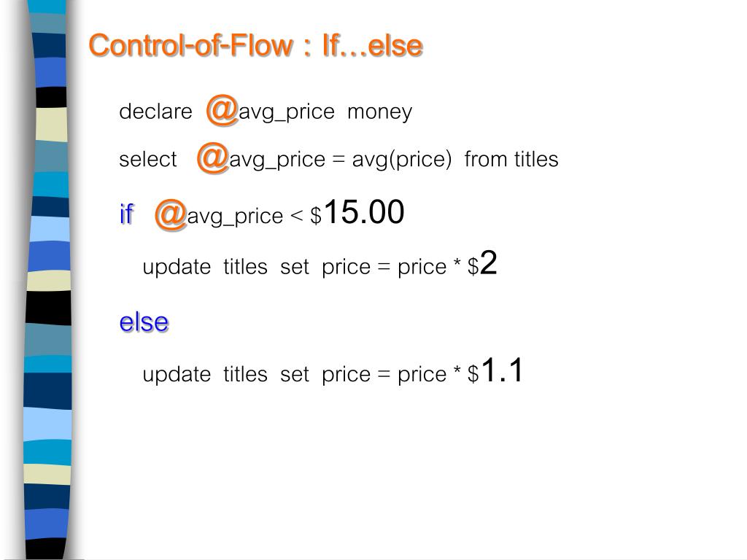Click the first 'update titles set' line
Image resolution: width=747 pixels, height=560 pixels.
(320, 264)
